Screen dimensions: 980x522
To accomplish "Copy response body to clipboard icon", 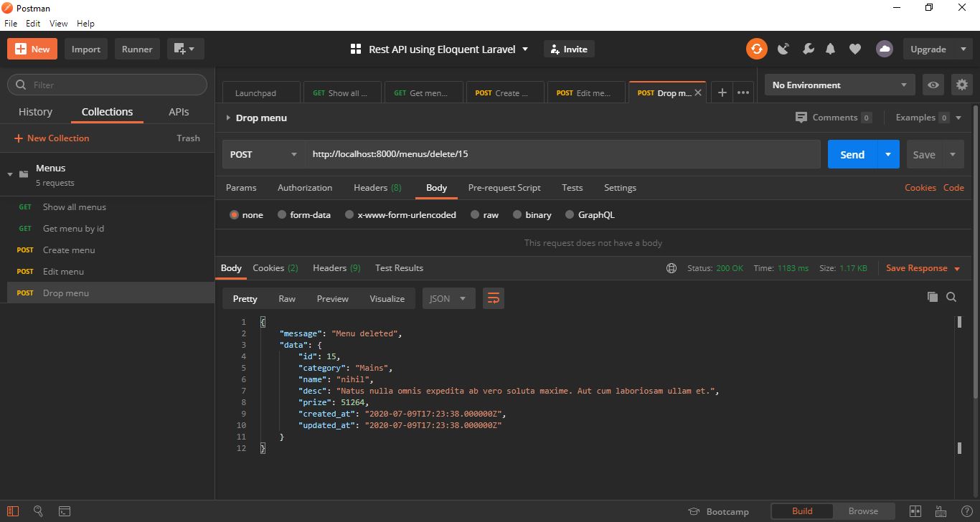I will (x=932, y=297).
